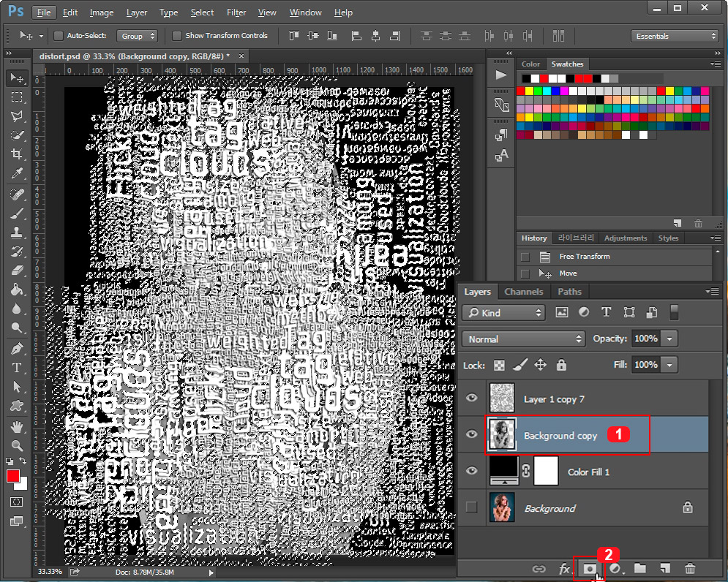The image size is (728, 582).
Task: Select the Brush tool
Action: (x=17, y=213)
